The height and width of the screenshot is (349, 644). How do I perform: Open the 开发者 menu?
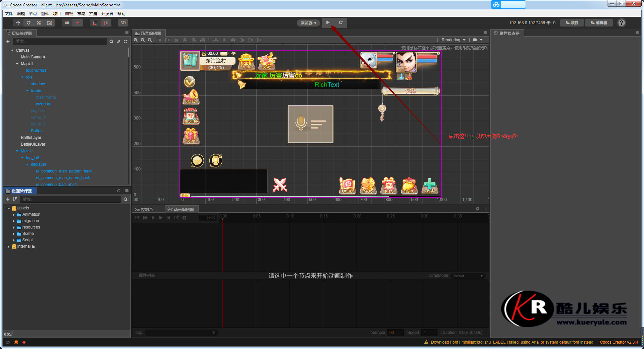click(107, 14)
